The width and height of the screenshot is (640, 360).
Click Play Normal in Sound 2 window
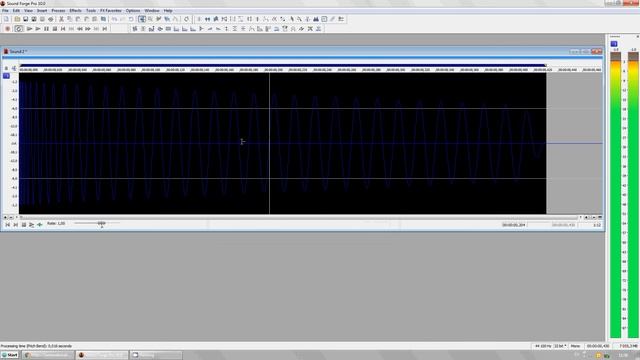[x=31, y=225]
